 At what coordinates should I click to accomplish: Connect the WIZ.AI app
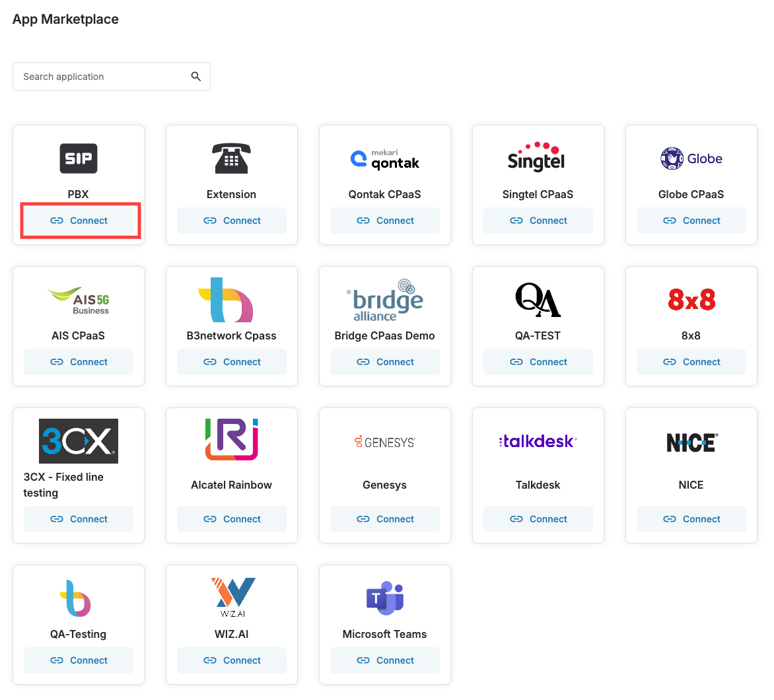click(232, 660)
